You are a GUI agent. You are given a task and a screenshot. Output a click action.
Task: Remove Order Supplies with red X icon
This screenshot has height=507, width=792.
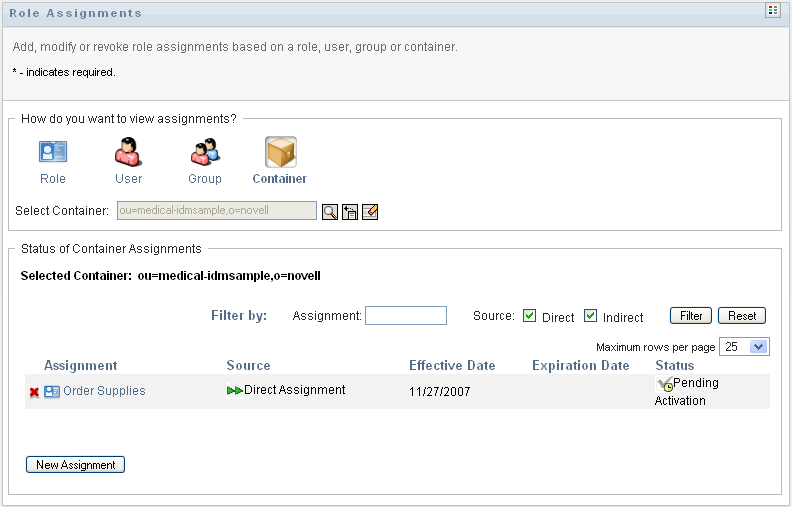[34, 392]
